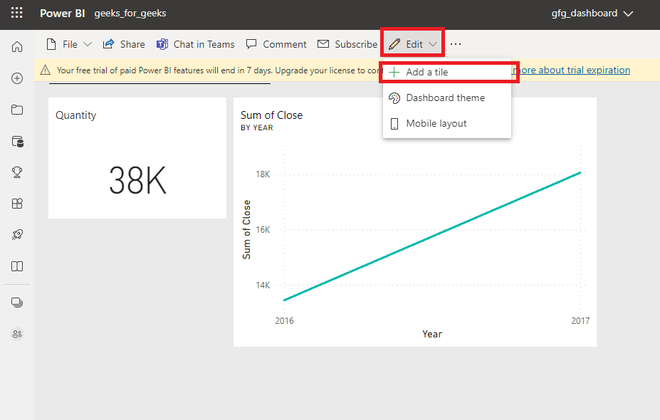The image size is (660, 420).
Task: Click the Subscribe button in toolbar
Action: pyautogui.click(x=347, y=44)
